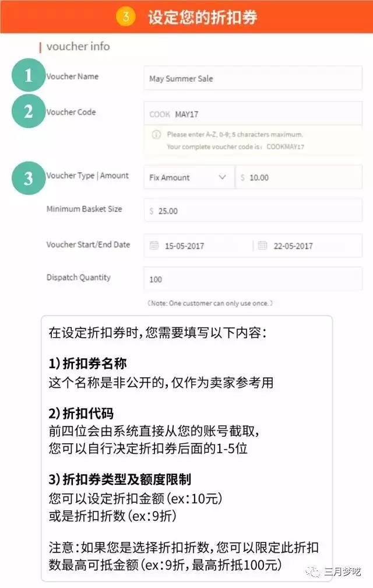The width and height of the screenshot is (373, 588).
Task: Click the green number 2 circle badge
Action: 29,111
